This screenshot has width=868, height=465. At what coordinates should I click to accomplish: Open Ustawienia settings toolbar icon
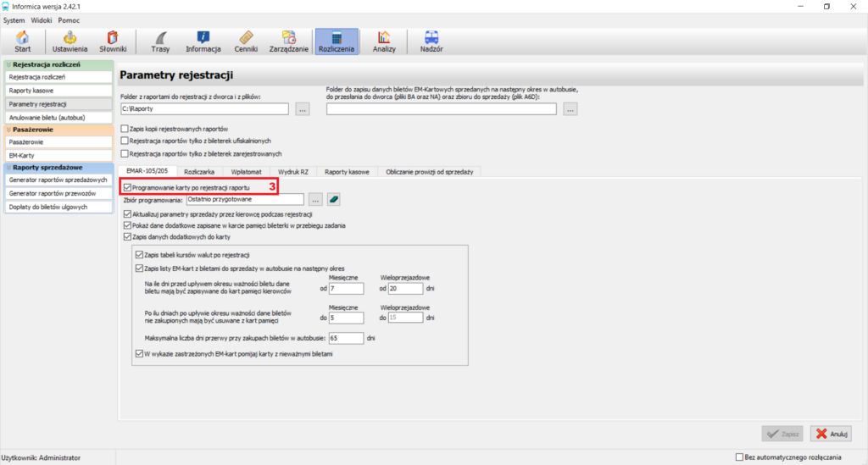coord(70,42)
